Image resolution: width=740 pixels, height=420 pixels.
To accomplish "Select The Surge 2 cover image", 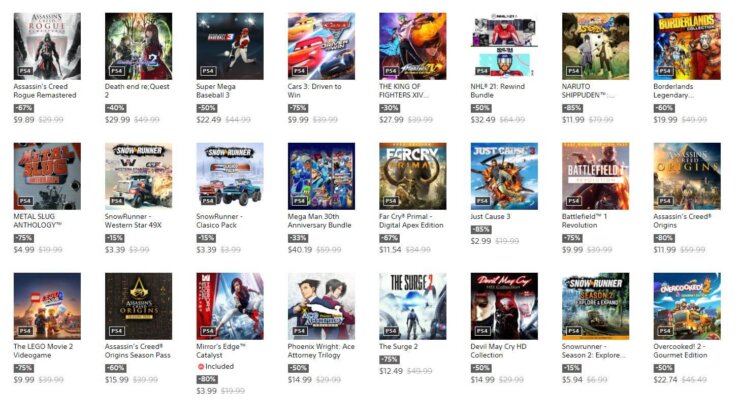I will pyautogui.click(x=412, y=306).
